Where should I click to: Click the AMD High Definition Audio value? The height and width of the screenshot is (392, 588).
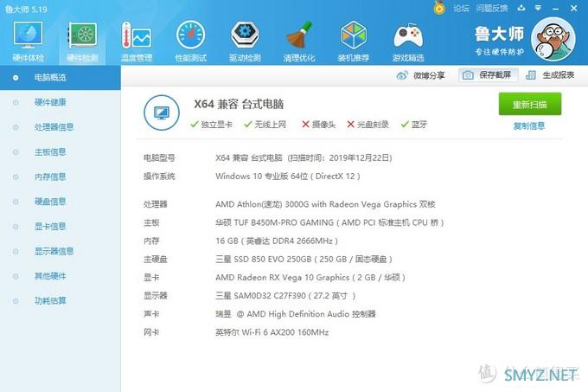296,314
